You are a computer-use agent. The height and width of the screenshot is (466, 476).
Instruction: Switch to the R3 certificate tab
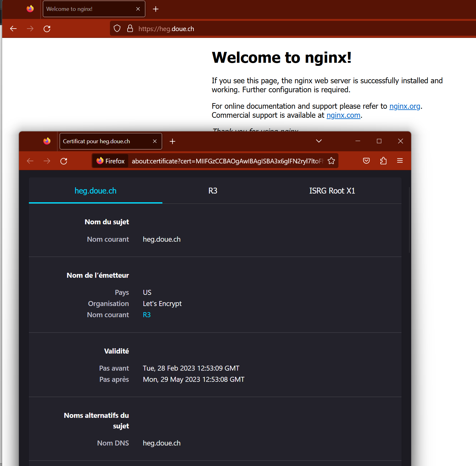(213, 191)
